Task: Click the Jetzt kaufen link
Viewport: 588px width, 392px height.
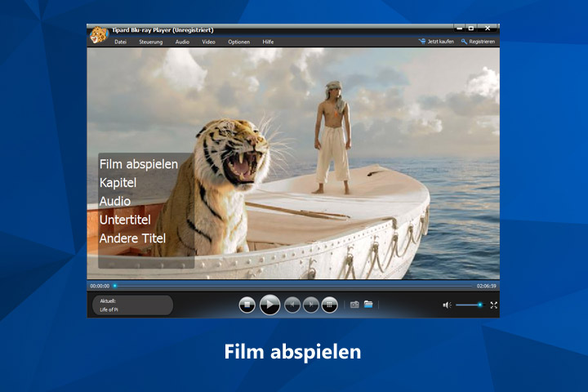Action: point(441,42)
